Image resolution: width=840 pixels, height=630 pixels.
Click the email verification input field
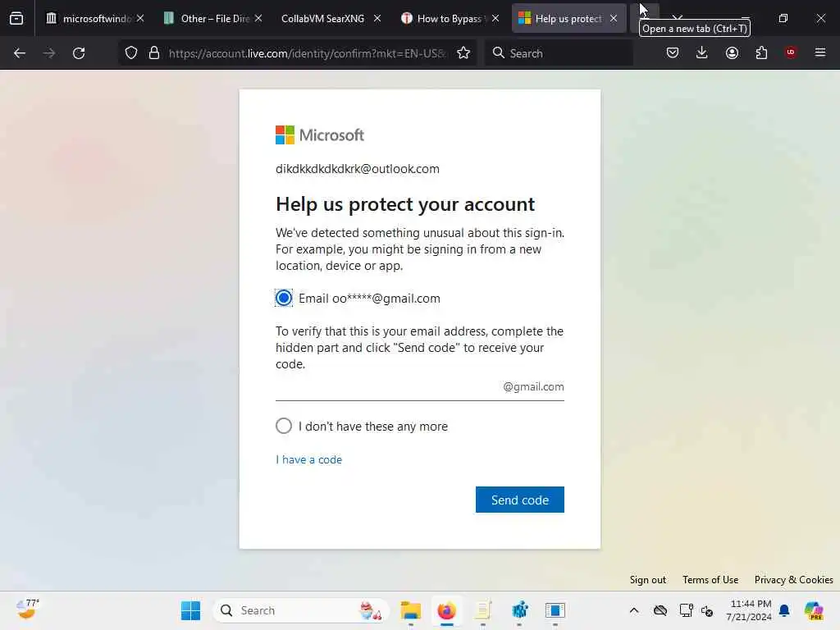point(419,387)
